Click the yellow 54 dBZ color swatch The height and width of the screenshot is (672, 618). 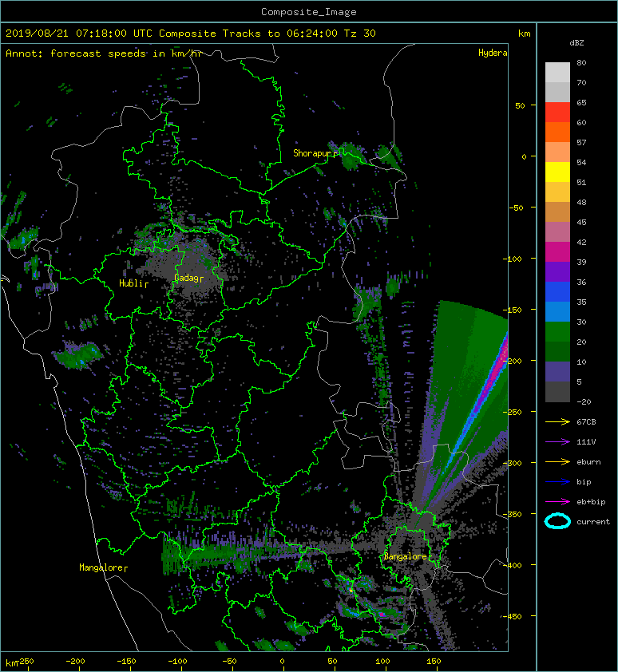tap(557, 172)
